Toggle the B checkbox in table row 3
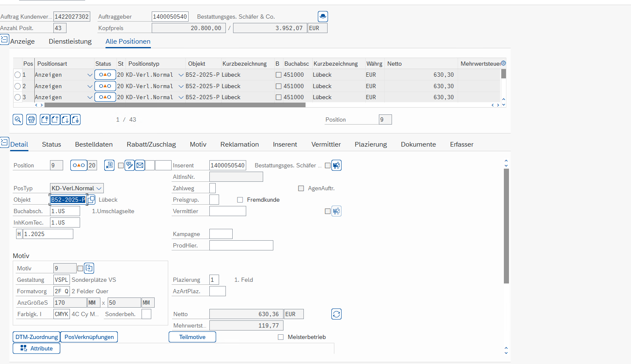Screen dimensions: 631x364 [278, 97]
